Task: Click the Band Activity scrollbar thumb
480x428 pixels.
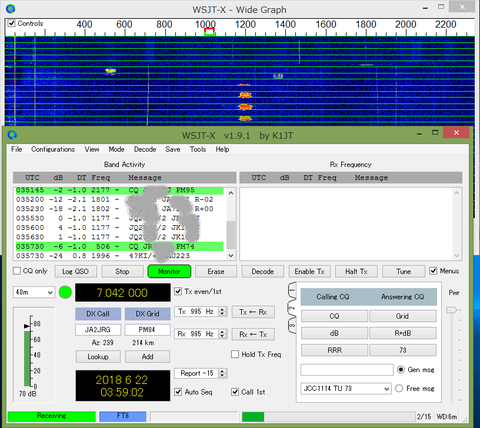Action: point(231,235)
